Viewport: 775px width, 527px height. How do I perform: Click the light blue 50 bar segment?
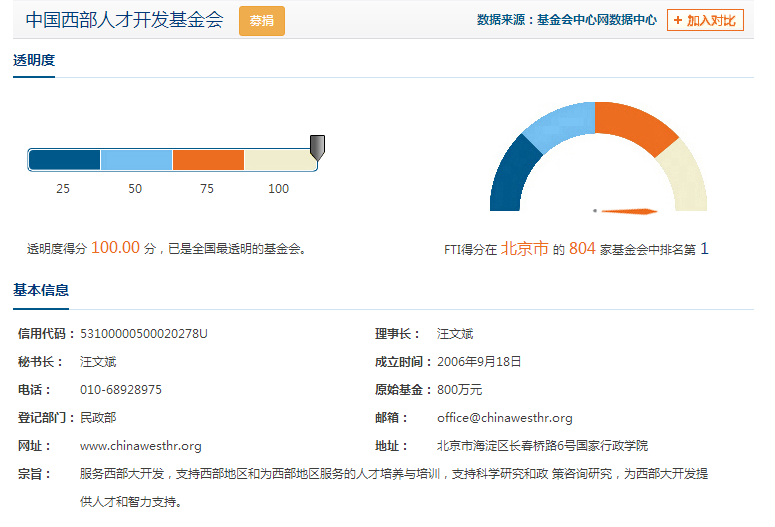pos(136,160)
